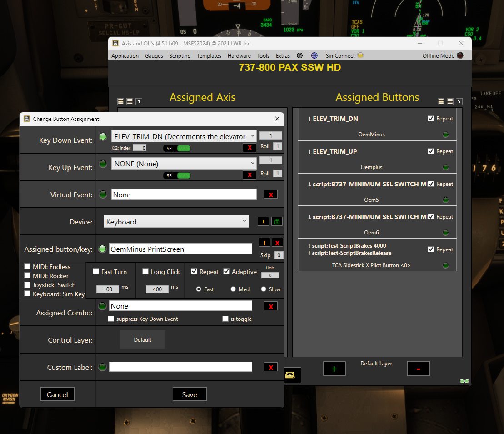Uncheck Repeat for ELEV_TRIM_UP assignment

coord(431,151)
